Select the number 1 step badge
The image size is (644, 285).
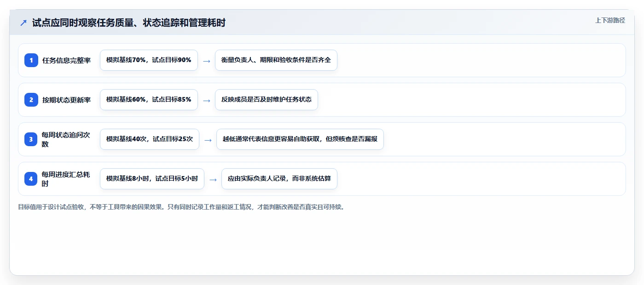31,60
